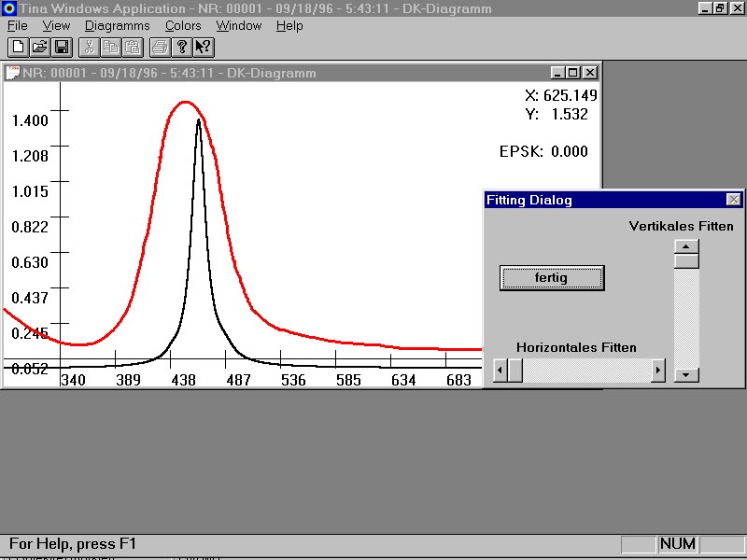
Task: Click the Horizontales Fitten scrollbar track
Action: (588, 371)
